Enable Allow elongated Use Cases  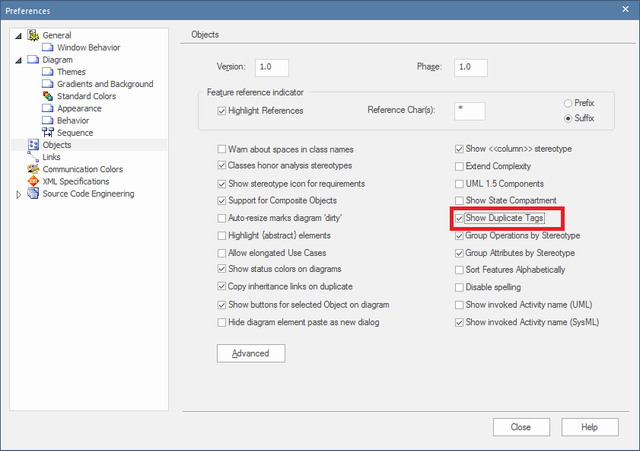[x=222, y=253]
